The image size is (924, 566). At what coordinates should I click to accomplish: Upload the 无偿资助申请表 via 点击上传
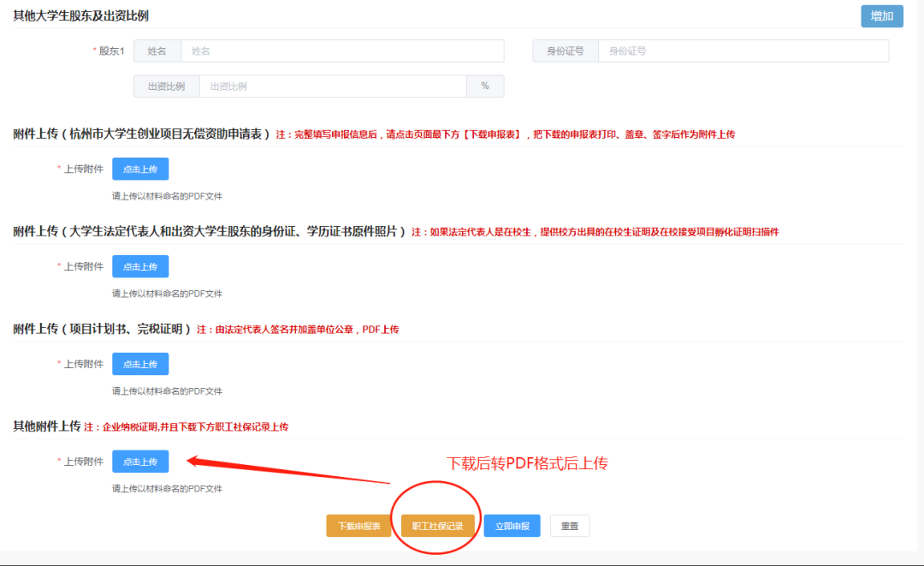click(x=139, y=169)
